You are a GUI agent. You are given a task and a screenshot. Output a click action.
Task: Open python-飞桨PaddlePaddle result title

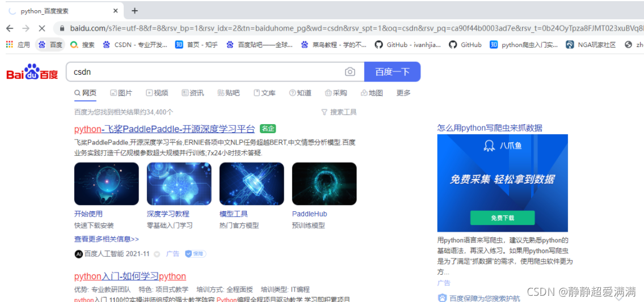[x=165, y=129]
